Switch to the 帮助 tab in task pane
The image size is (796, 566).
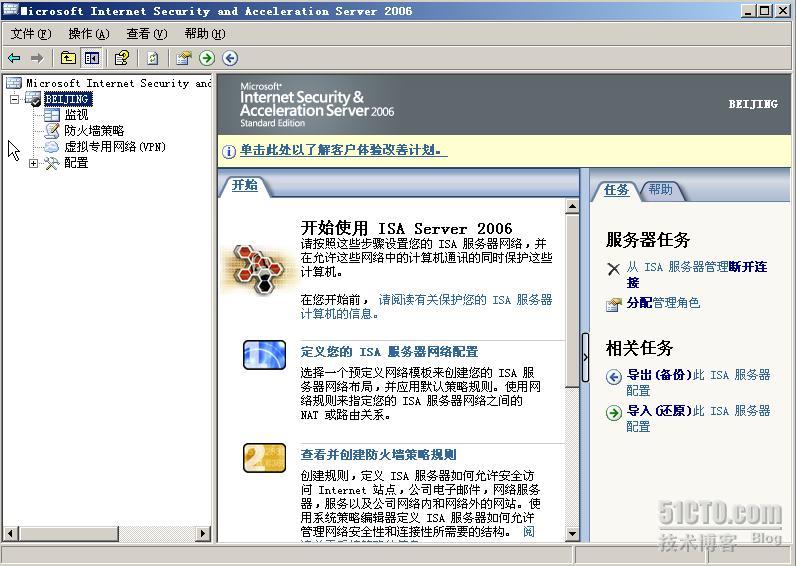point(660,190)
